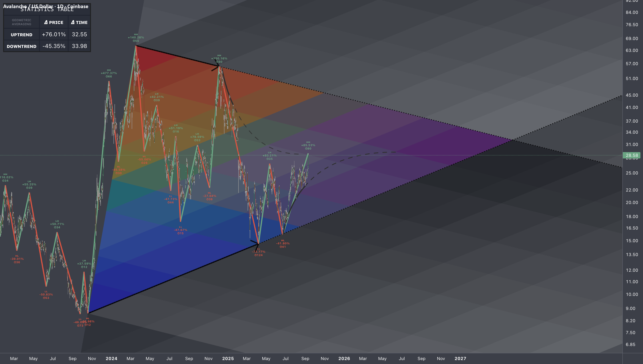643x364 pixels.
Task: Click the 16.50 price axis label
Action: click(x=632, y=228)
